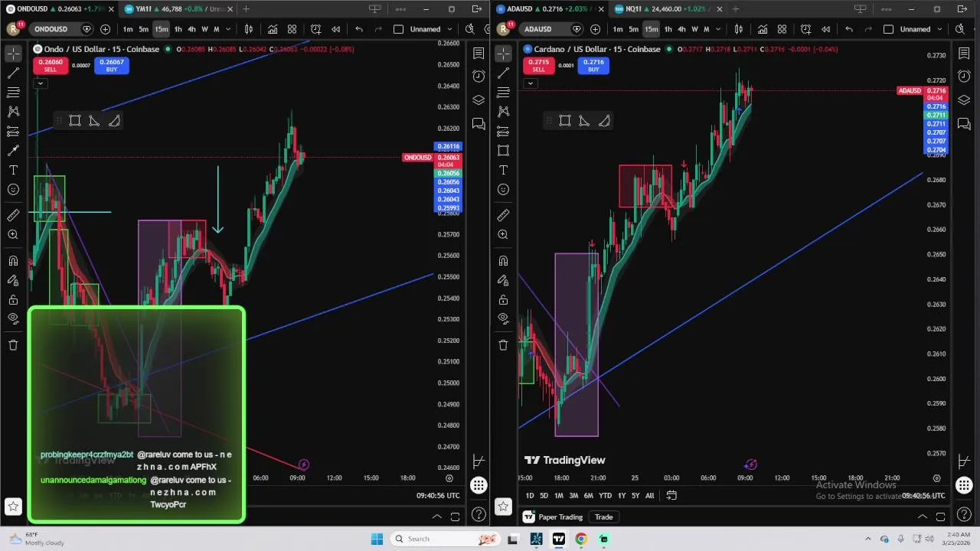
Task: Open the Help Center in ADAUSD window
Action: pos(964,514)
